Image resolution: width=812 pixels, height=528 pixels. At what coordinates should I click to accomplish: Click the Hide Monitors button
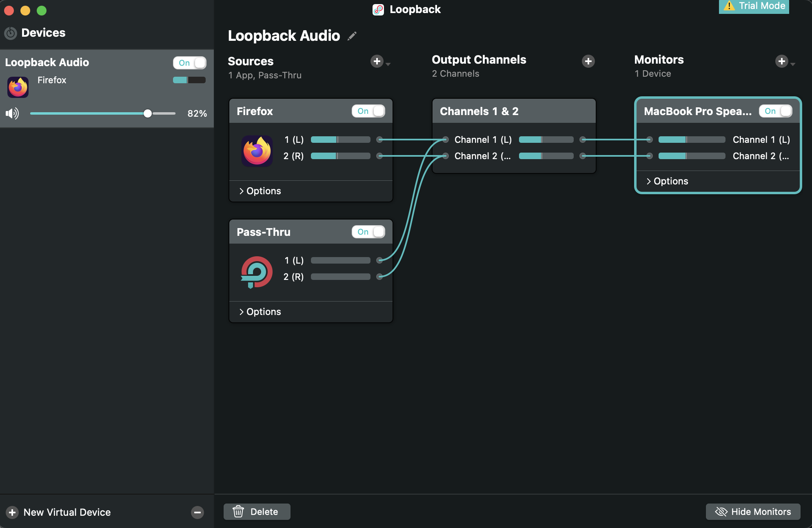(753, 512)
